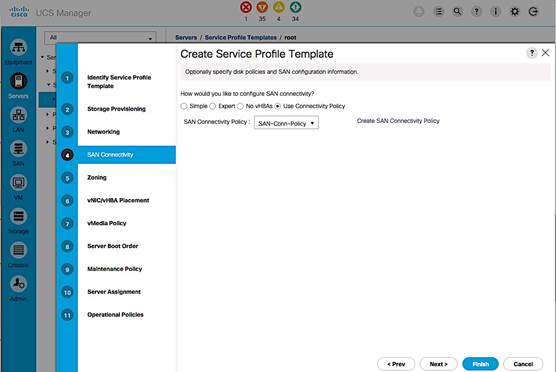Open settings gear icon in header
Screen dimensions: 556x372
click(515, 12)
